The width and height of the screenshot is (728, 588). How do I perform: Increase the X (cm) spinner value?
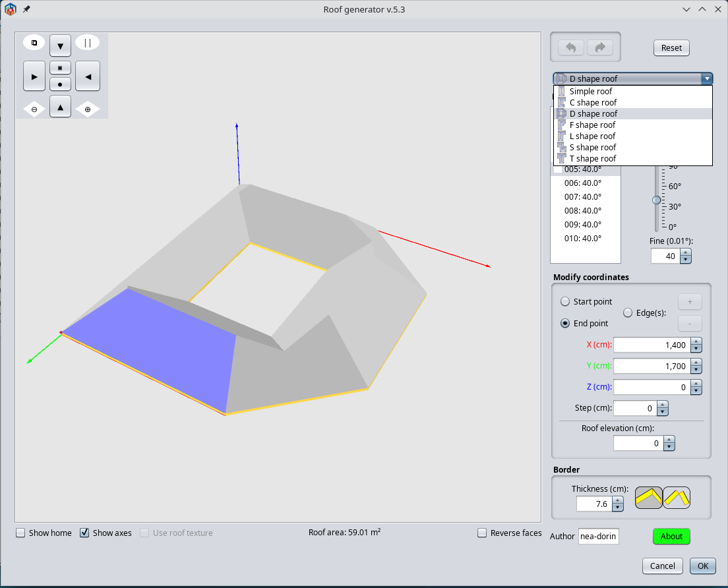(696, 341)
